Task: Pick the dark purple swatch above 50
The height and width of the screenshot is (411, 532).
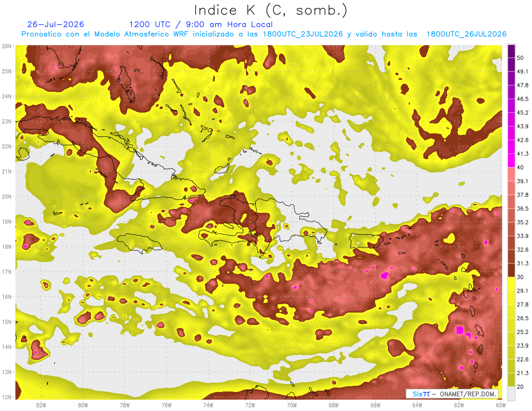Action: (511, 51)
